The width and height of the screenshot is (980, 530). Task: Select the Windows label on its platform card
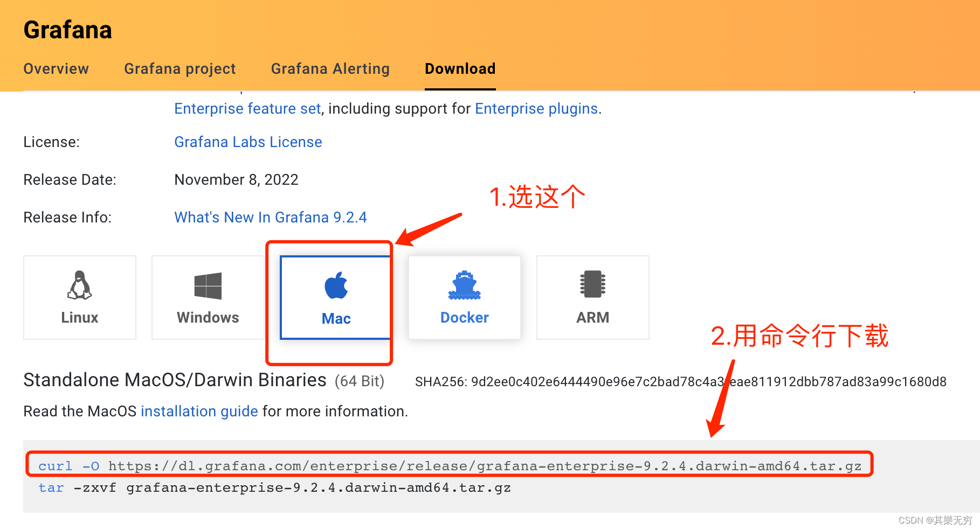(208, 318)
